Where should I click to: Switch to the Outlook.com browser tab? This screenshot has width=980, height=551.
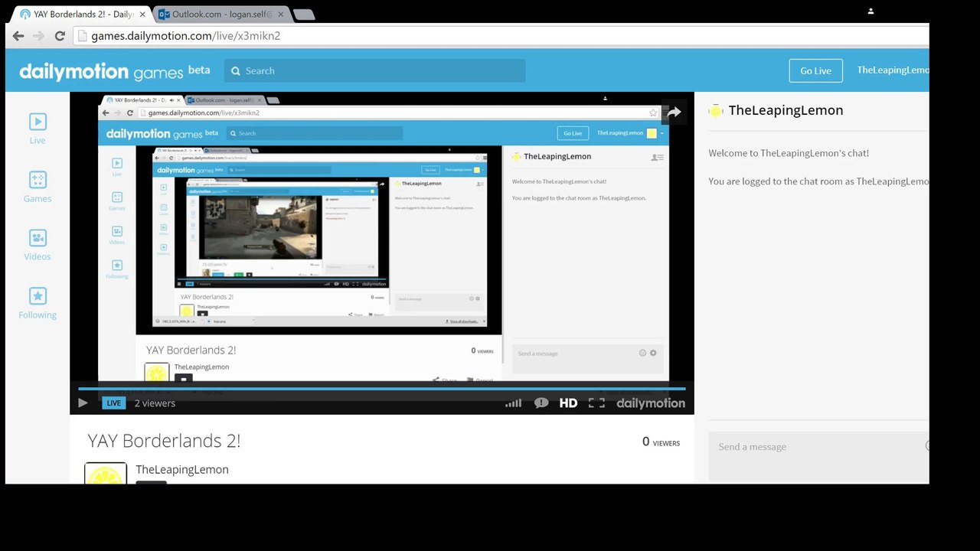pyautogui.click(x=222, y=14)
